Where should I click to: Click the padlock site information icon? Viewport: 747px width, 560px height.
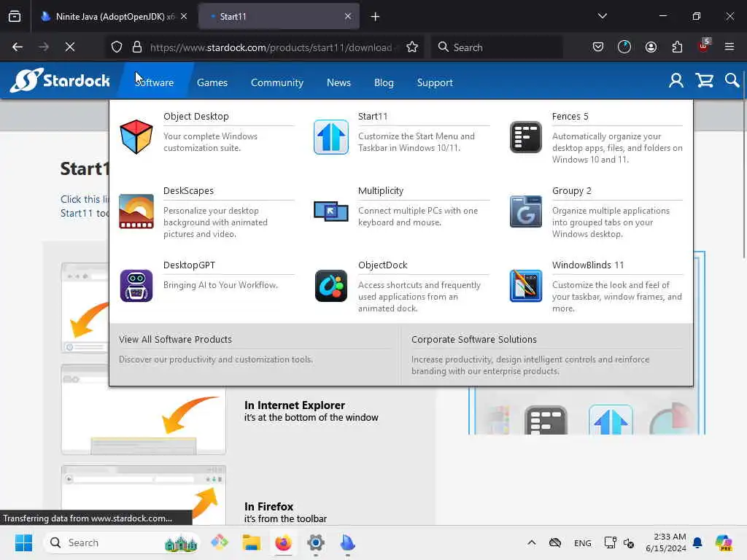(x=137, y=47)
